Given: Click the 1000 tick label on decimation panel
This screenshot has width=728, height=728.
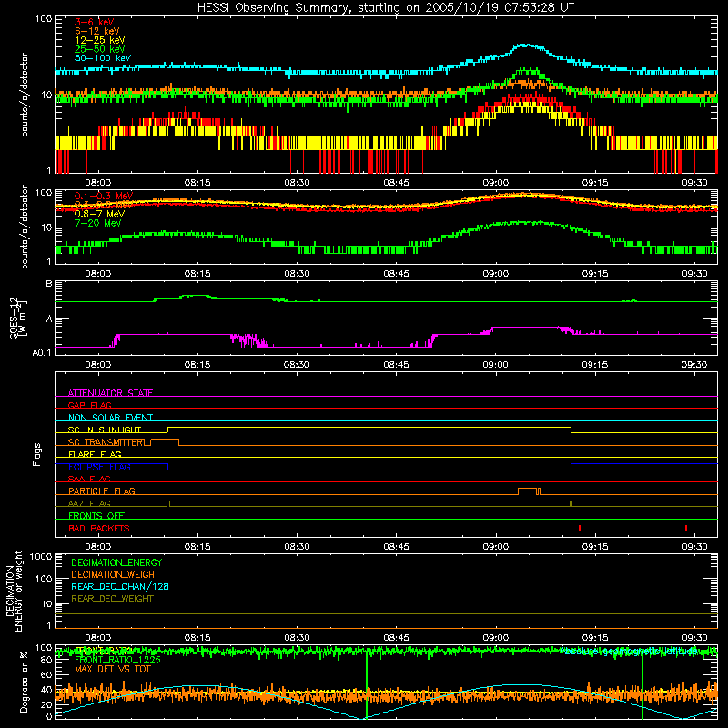Looking at the screenshot, I should click(41, 556).
